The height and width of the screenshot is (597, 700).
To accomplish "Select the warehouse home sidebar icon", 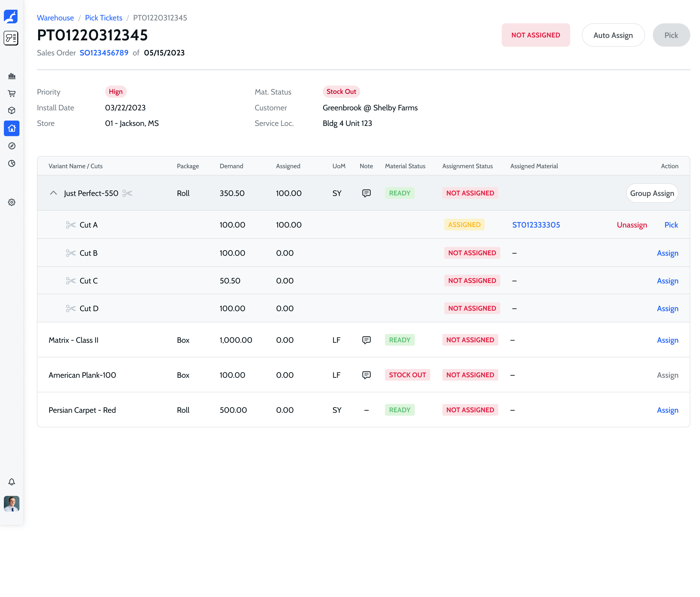I will tap(12, 128).
